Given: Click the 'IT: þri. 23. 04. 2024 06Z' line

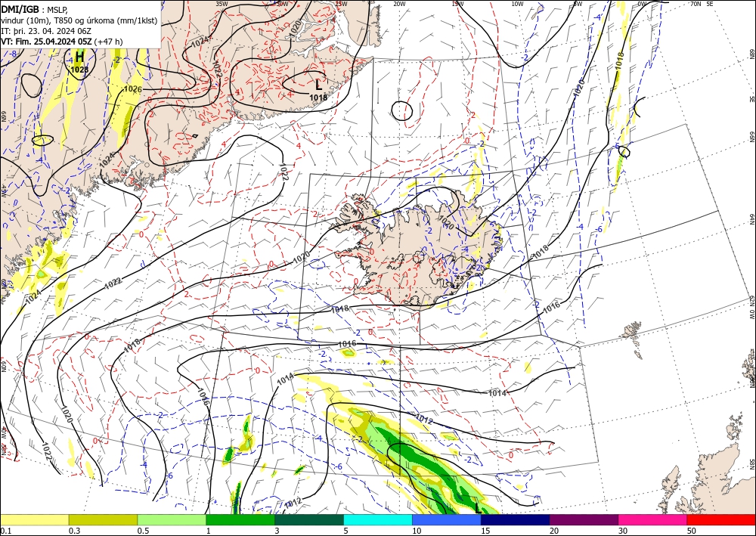Looking at the screenshot, I should 46,31.
